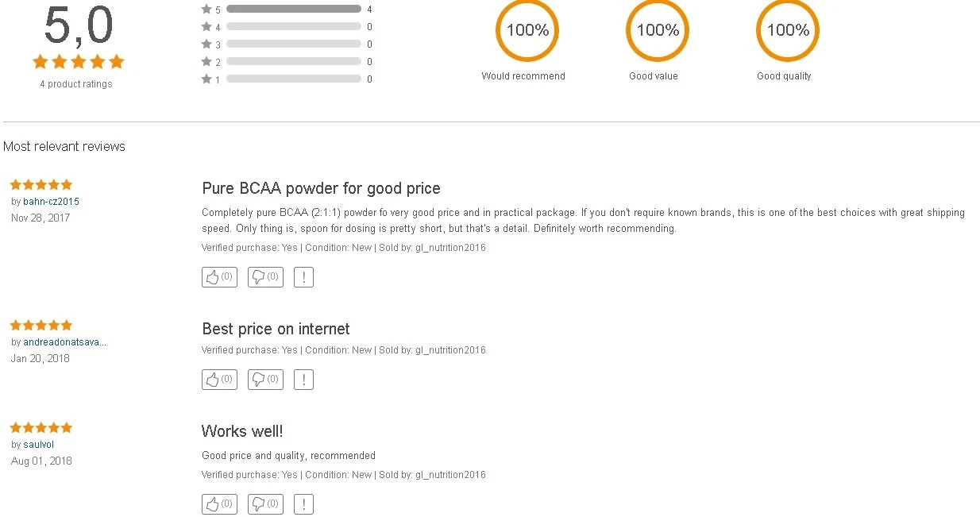Report the 'Works well!' review
Image resolution: width=980 pixels, height=517 pixels.
coord(303,504)
